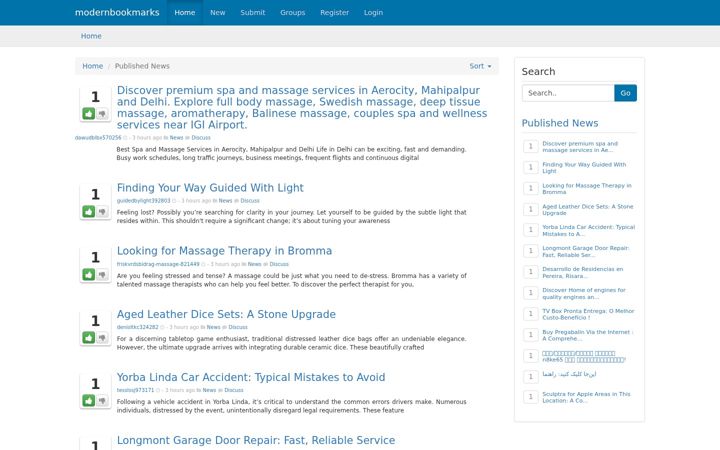Click Home in the gray sub-header
Screen dimensions: 720x450
click(x=91, y=36)
